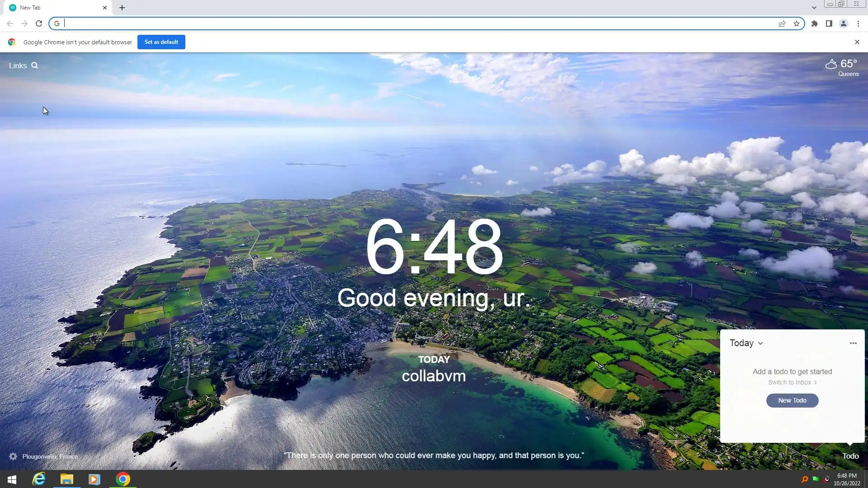Click inside the Chrome address bar
The image size is (868, 488).
click(x=407, y=23)
